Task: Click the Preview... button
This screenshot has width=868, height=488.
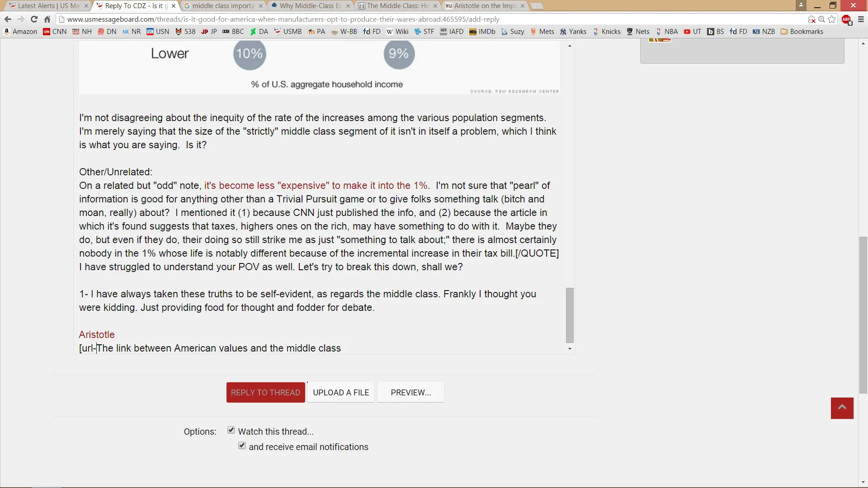Action: [x=410, y=392]
